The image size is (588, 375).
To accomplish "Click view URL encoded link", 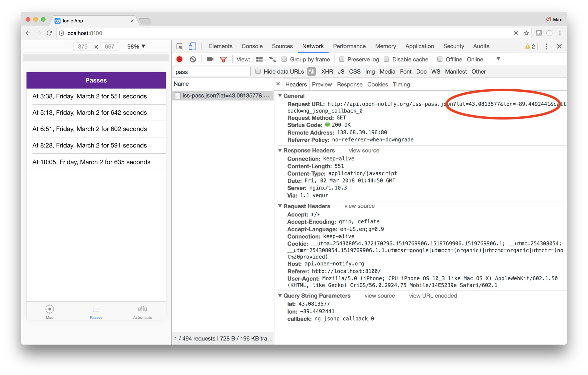I will (433, 296).
